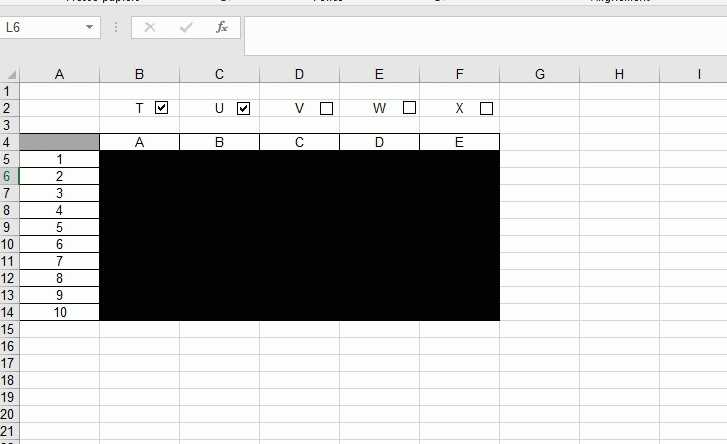Click the gray filled cell A4
The height and width of the screenshot is (444, 727).
(59, 142)
